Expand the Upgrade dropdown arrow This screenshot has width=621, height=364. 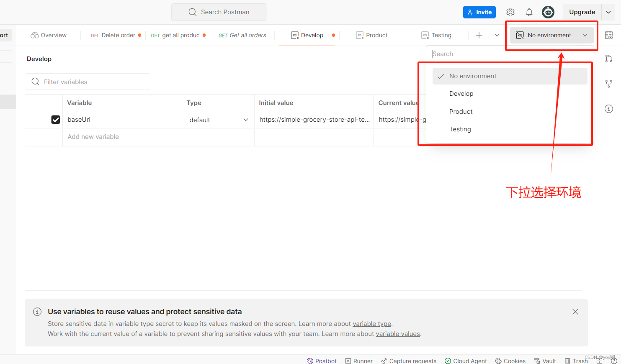[608, 12]
